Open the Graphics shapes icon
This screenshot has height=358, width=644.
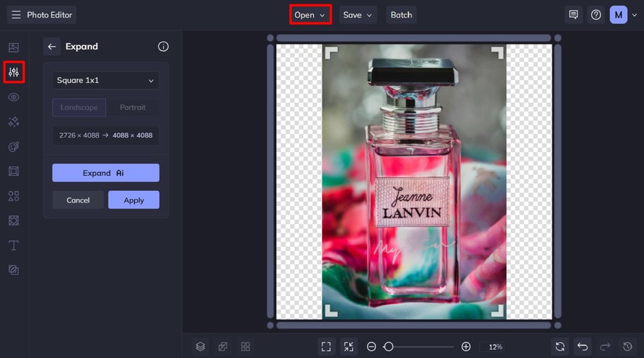pos(14,196)
